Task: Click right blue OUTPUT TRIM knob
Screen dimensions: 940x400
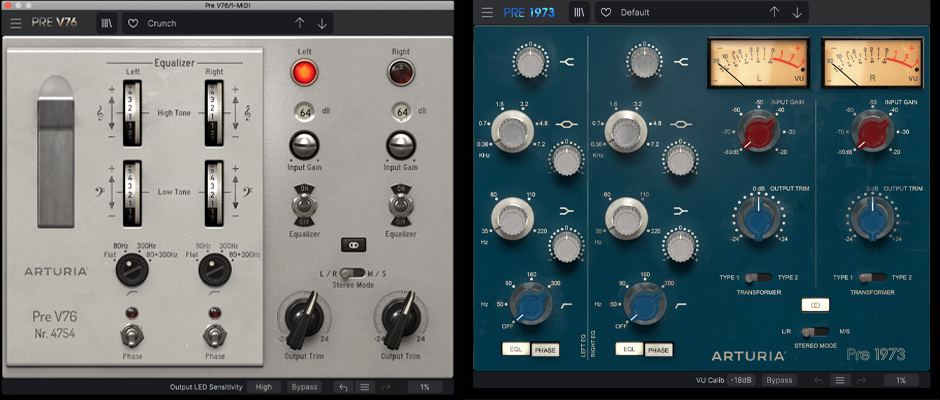Action: tap(872, 218)
